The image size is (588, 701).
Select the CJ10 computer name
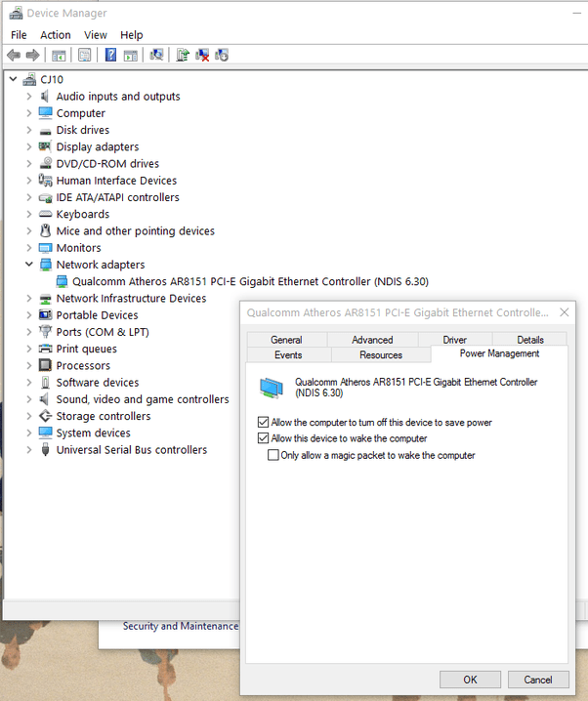tap(52, 80)
